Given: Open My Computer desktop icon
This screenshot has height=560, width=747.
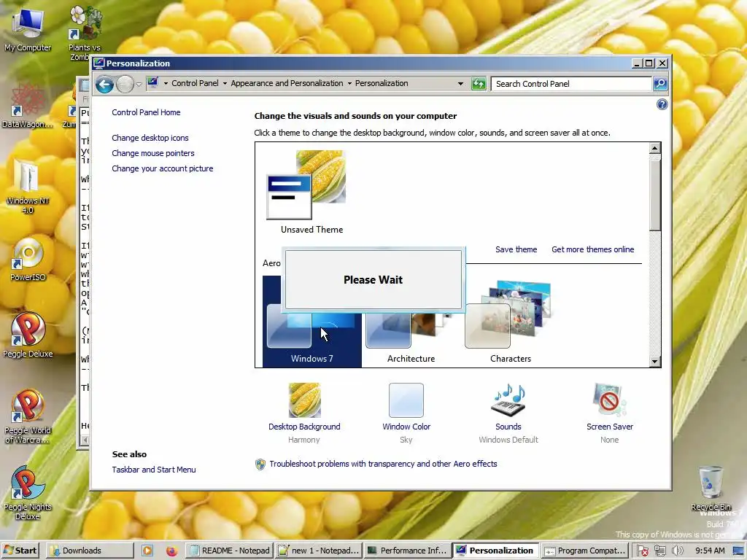Looking at the screenshot, I should click(28, 29).
